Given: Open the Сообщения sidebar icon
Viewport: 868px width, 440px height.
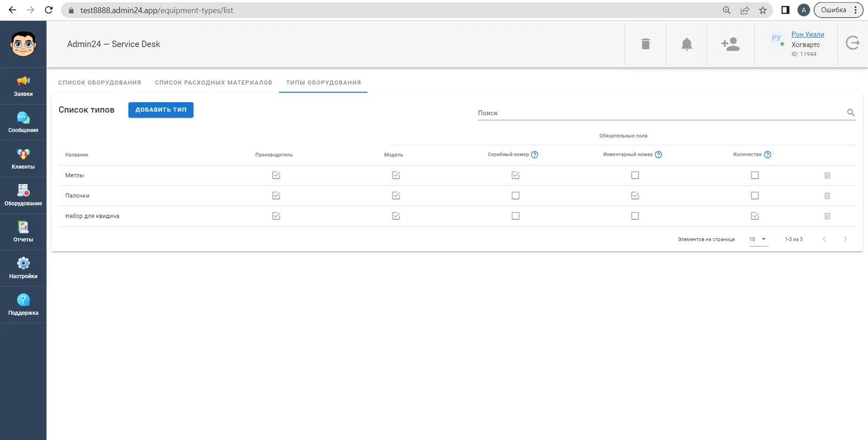Looking at the screenshot, I should pos(23,123).
